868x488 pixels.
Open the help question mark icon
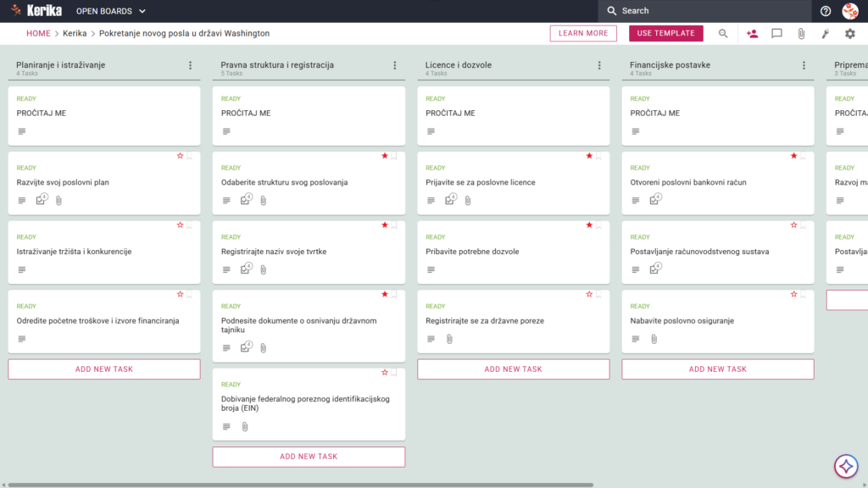click(x=826, y=11)
